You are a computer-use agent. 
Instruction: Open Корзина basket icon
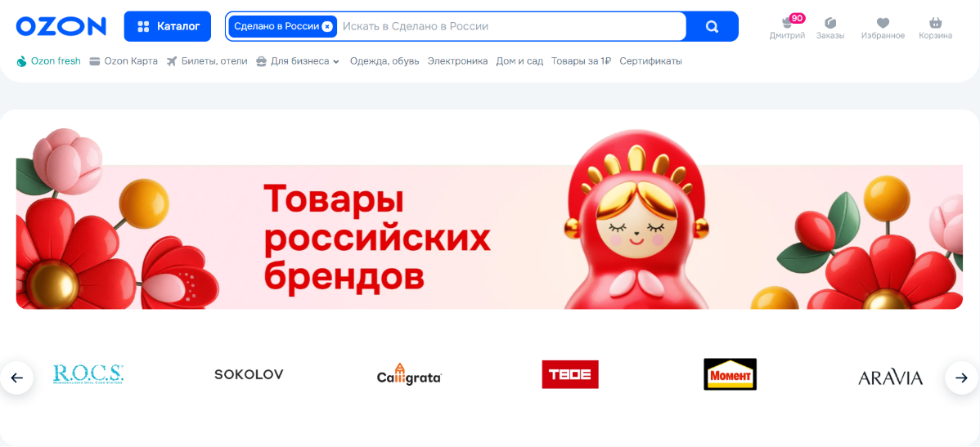tap(936, 29)
